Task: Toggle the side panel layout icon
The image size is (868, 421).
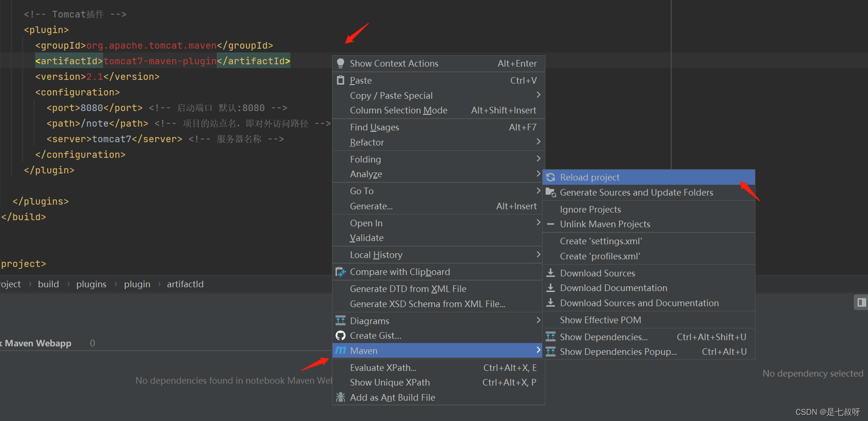Action: pos(861,302)
